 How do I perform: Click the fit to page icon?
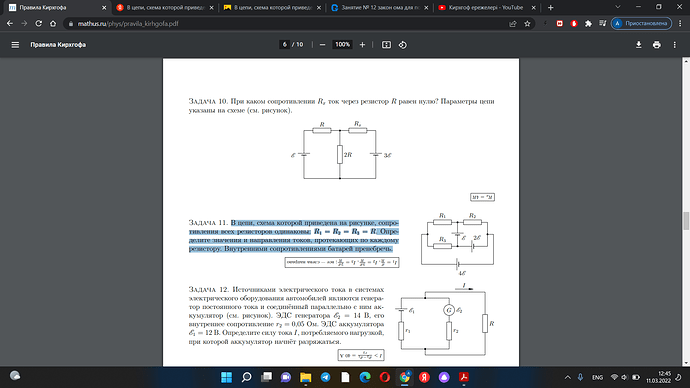pos(386,44)
